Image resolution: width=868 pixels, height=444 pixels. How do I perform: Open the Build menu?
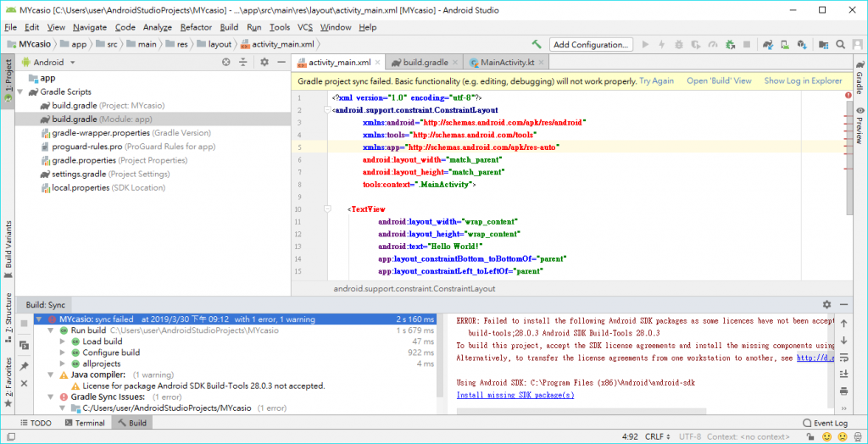click(x=229, y=27)
